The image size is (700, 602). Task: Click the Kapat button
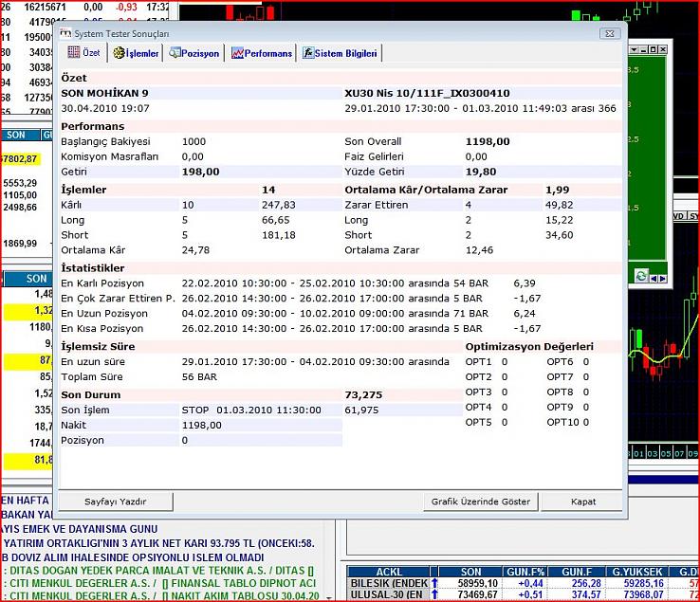click(x=583, y=502)
